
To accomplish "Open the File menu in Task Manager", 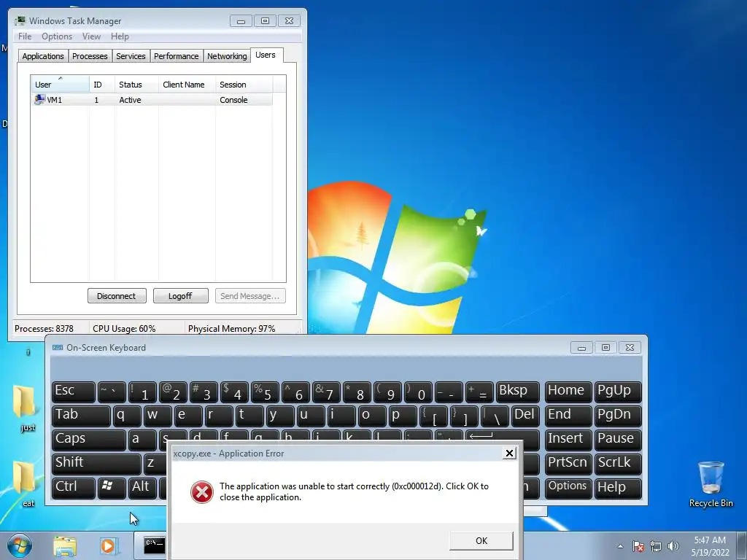I will click(x=25, y=36).
